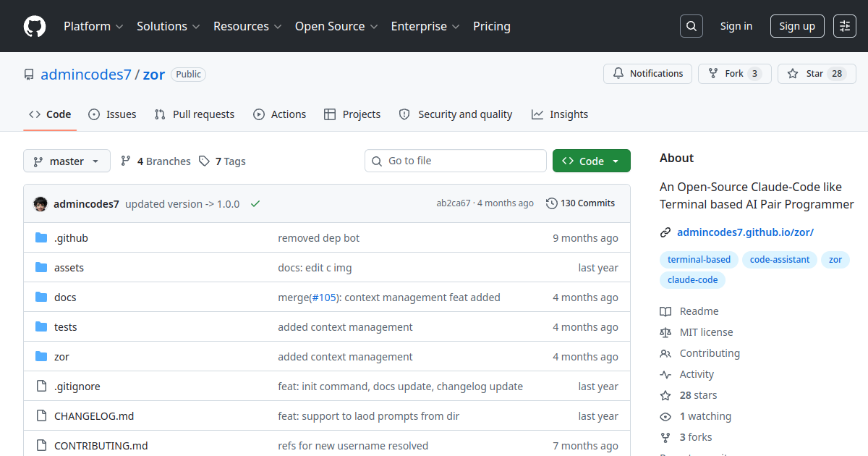Switch to the Pull requests tab

click(195, 114)
